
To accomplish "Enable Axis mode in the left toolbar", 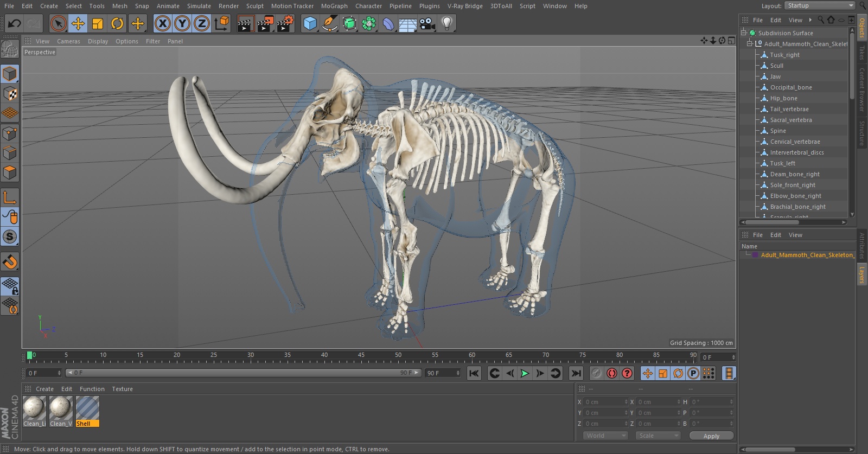I will (10, 197).
